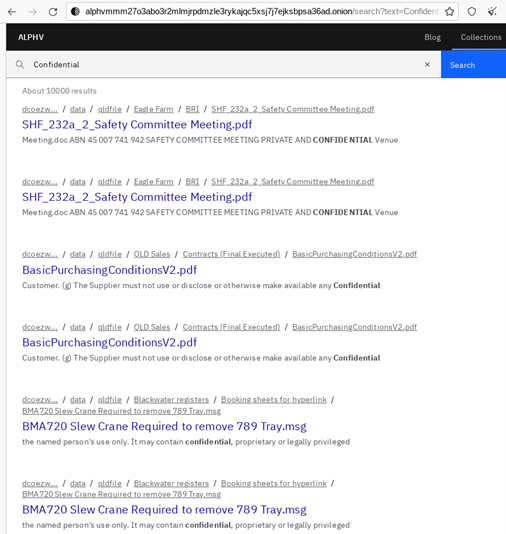Open first SHF_232a_2_Safety Committee Meeting.pdf title
The image size is (506, 534).
[137, 125]
